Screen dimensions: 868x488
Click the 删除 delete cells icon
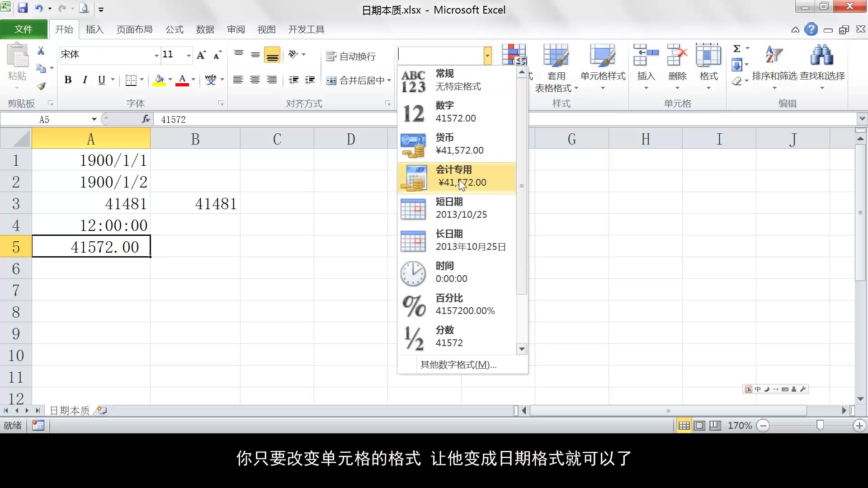[x=677, y=55]
